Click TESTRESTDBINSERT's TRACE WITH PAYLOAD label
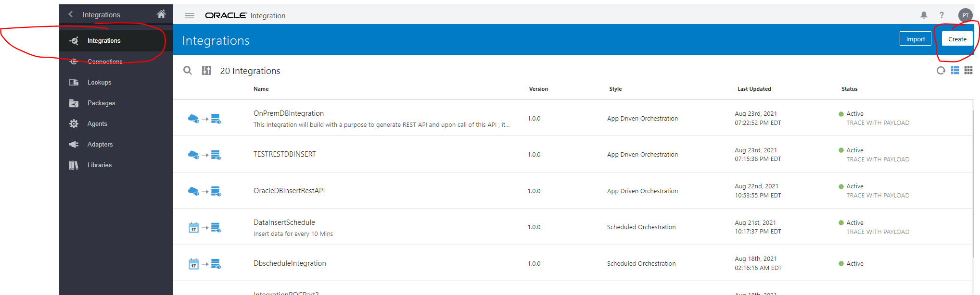The image size is (980, 295). pyautogui.click(x=878, y=159)
